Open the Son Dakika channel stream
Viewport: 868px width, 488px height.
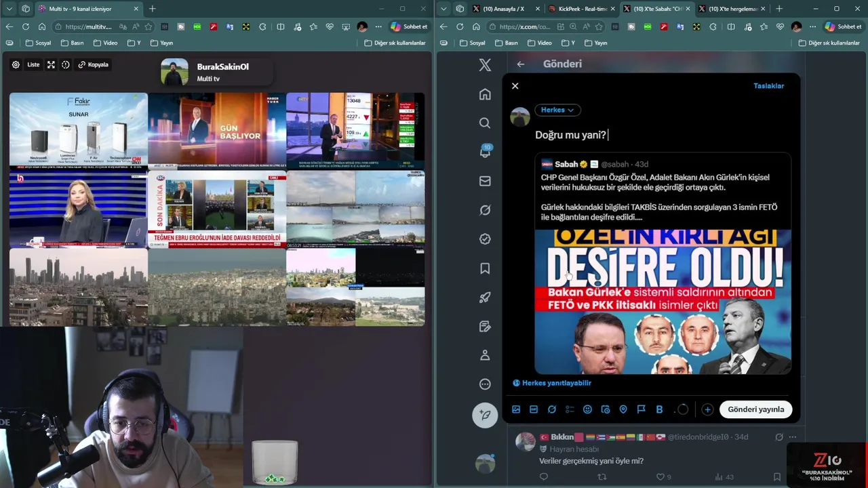(217, 209)
